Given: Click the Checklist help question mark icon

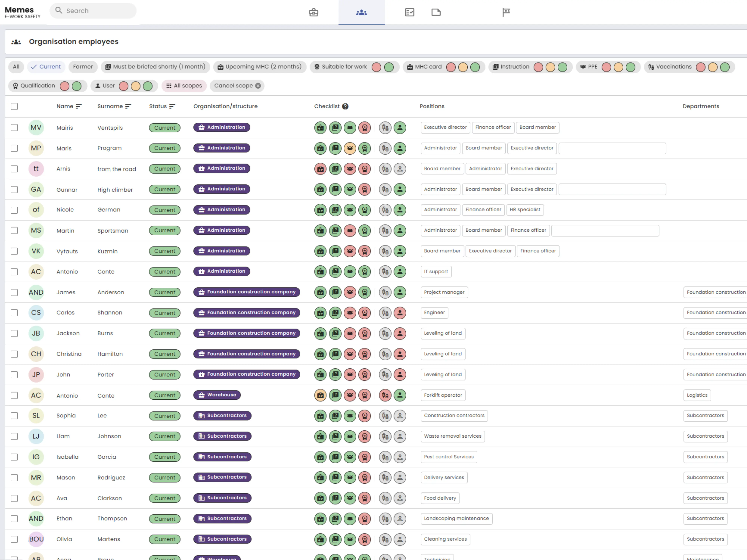Looking at the screenshot, I should click(345, 106).
